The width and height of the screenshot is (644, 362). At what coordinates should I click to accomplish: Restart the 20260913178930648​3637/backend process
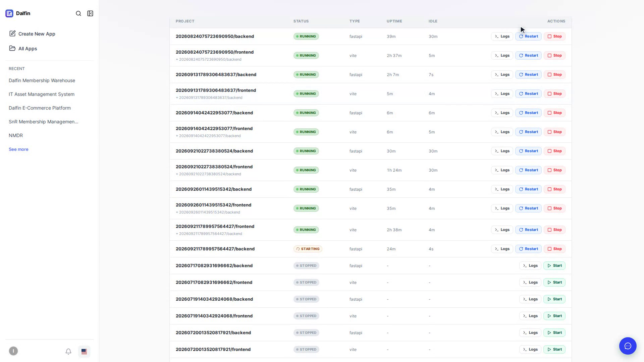[x=528, y=74]
